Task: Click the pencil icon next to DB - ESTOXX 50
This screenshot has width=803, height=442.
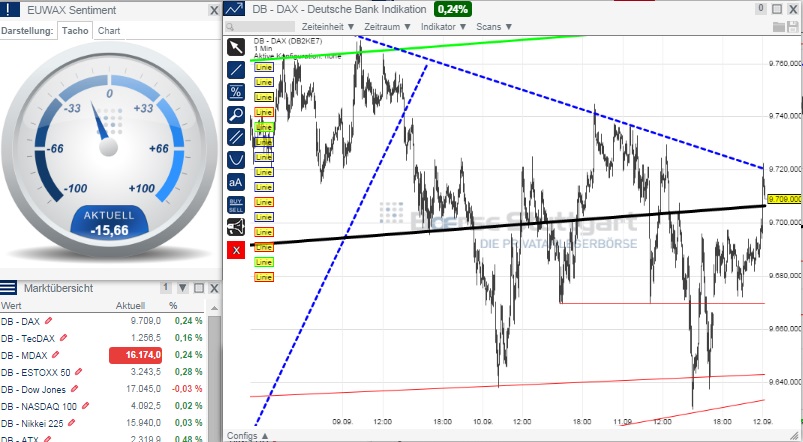Action: (x=79, y=371)
